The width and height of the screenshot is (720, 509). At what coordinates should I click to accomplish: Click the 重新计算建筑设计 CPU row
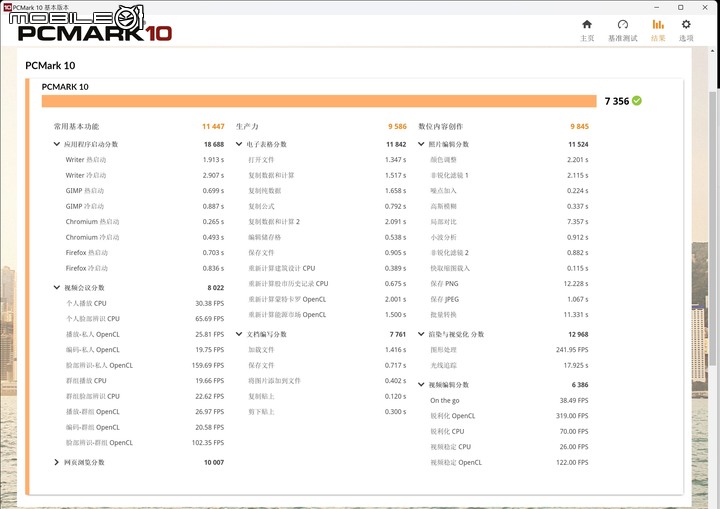point(327,268)
